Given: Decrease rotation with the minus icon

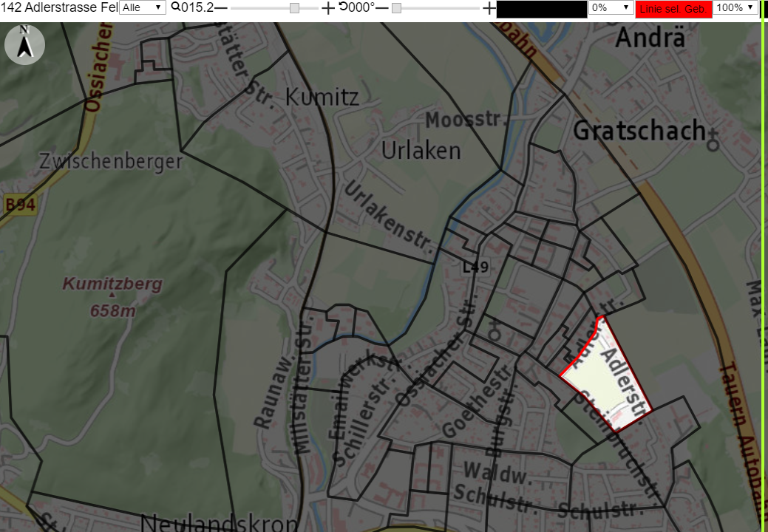Looking at the screenshot, I should pyautogui.click(x=382, y=8).
